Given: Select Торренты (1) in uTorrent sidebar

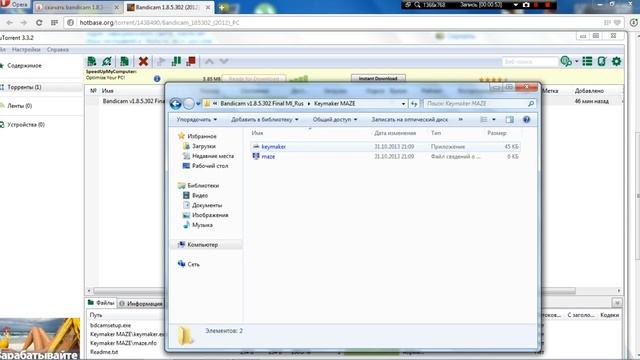Looking at the screenshot, I should click(x=24, y=87).
